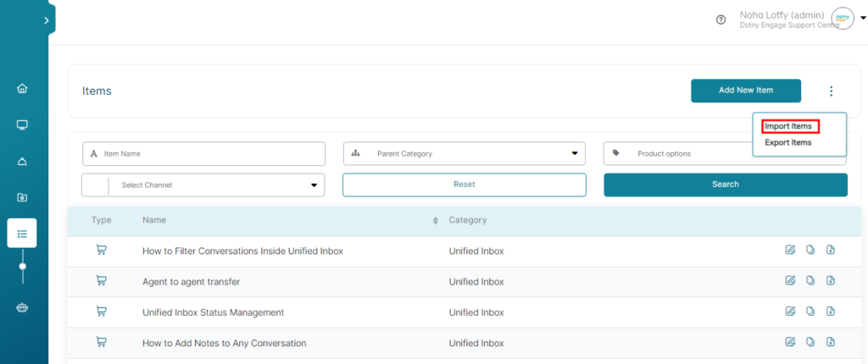Select the bot icon in sidebar
Image resolution: width=868 pixels, height=364 pixels.
pos(22,308)
